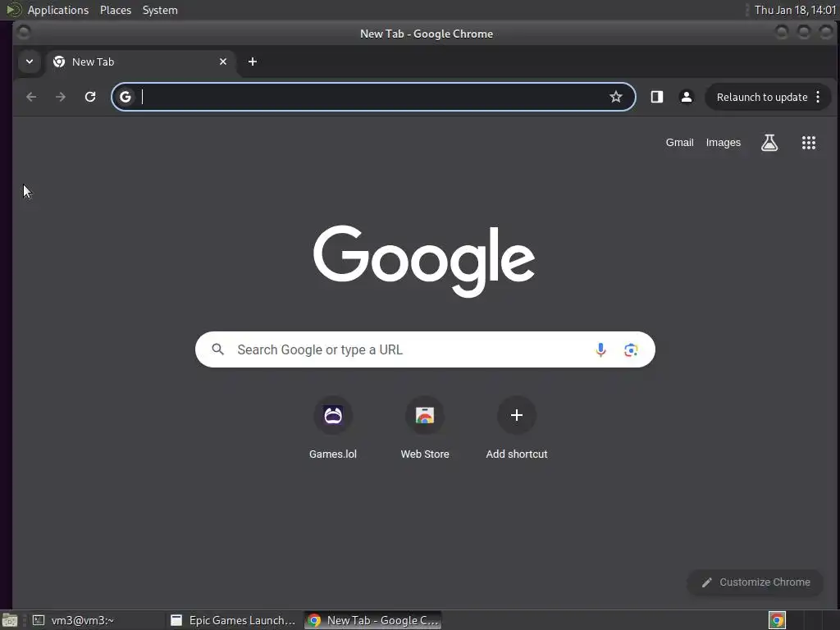This screenshot has height=630, width=840.
Task: Close the New Tab tab
Action: pyautogui.click(x=223, y=62)
